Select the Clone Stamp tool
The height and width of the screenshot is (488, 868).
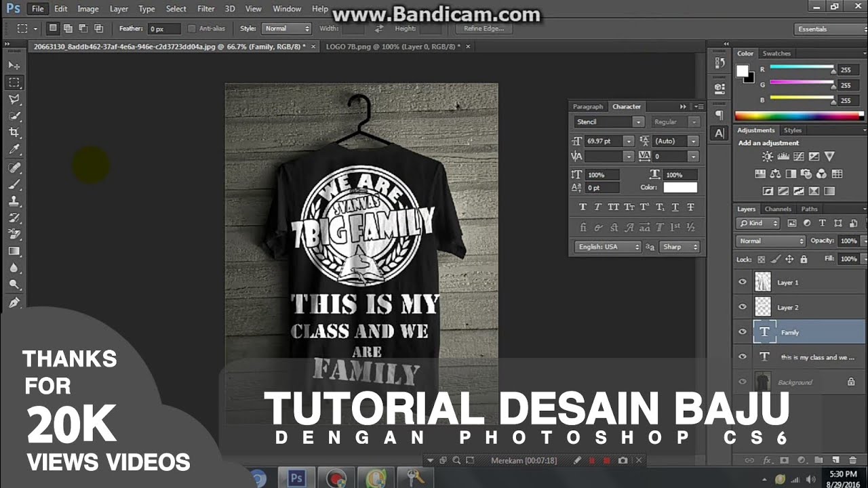coord(14,201)
